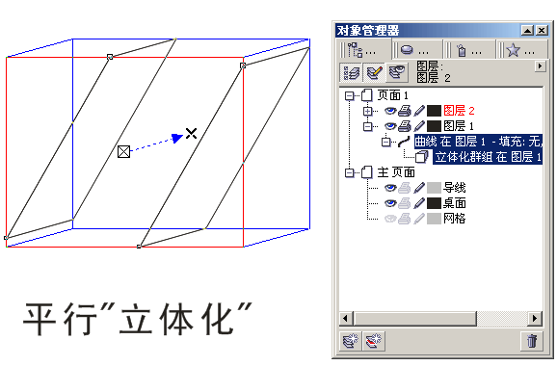Switch to the Object Manager docker tab
Screen dimensions: 557x392
click(363, 50)
